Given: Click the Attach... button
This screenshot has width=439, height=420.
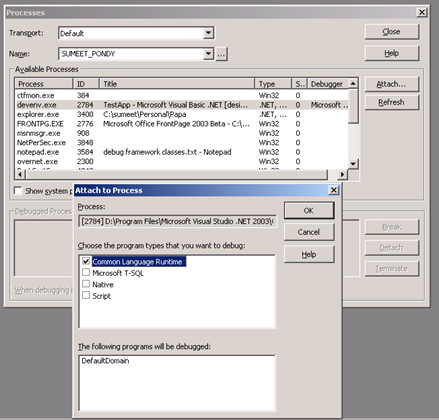Looking at the screenshot, I should click(x=391, y=84).
